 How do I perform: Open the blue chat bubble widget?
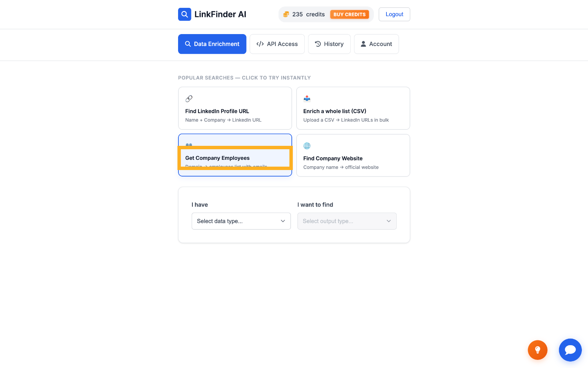click(x=570, y=350)
